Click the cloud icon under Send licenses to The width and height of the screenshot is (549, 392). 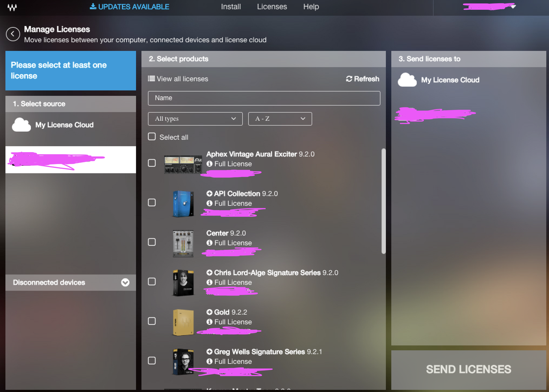(407, 80)
